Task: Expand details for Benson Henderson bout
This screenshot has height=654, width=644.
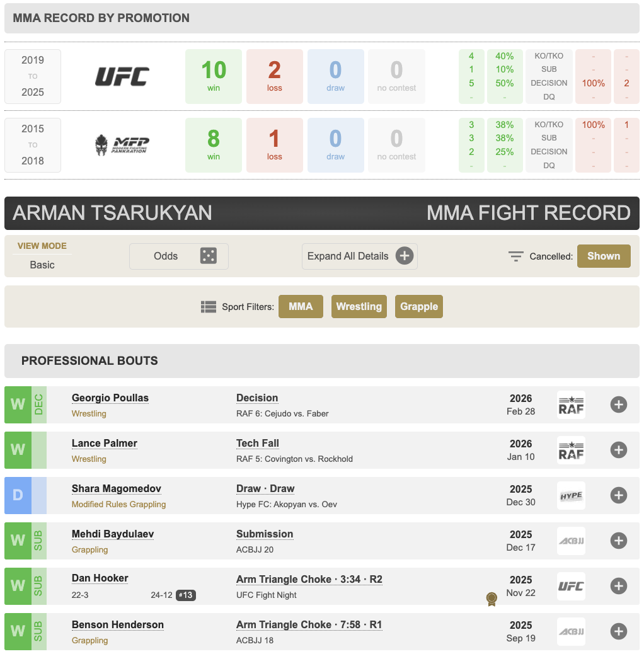Action: click(618, 631)
